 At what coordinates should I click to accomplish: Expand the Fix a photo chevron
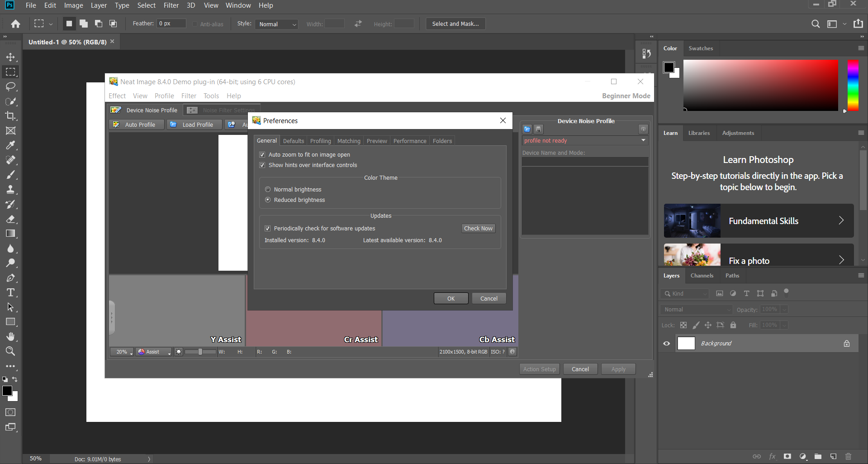click(841, 260)
